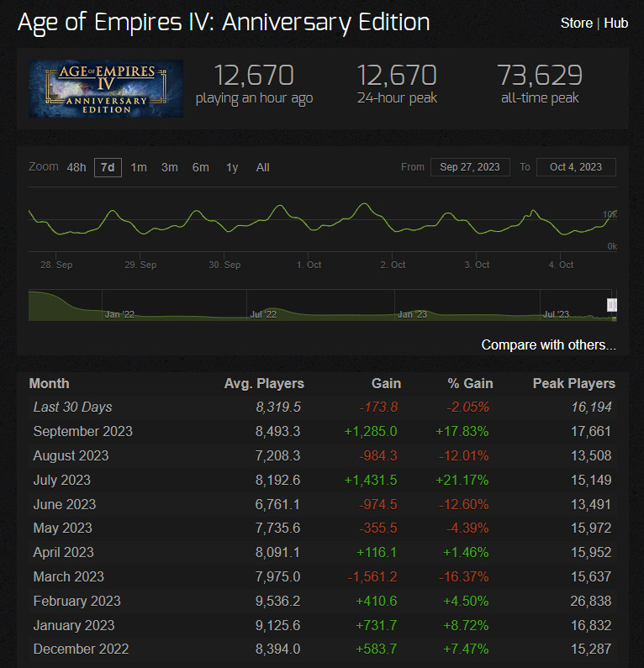Click the Avg. Players column header
The image size is (644, 668).
[x=264, y=383]
